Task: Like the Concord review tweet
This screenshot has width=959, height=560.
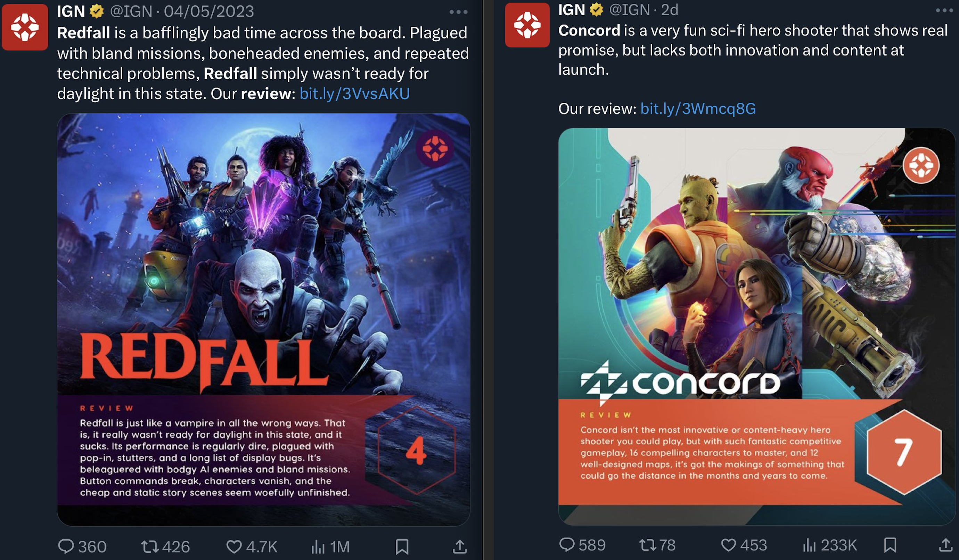Action: click(x=744, y=545)
